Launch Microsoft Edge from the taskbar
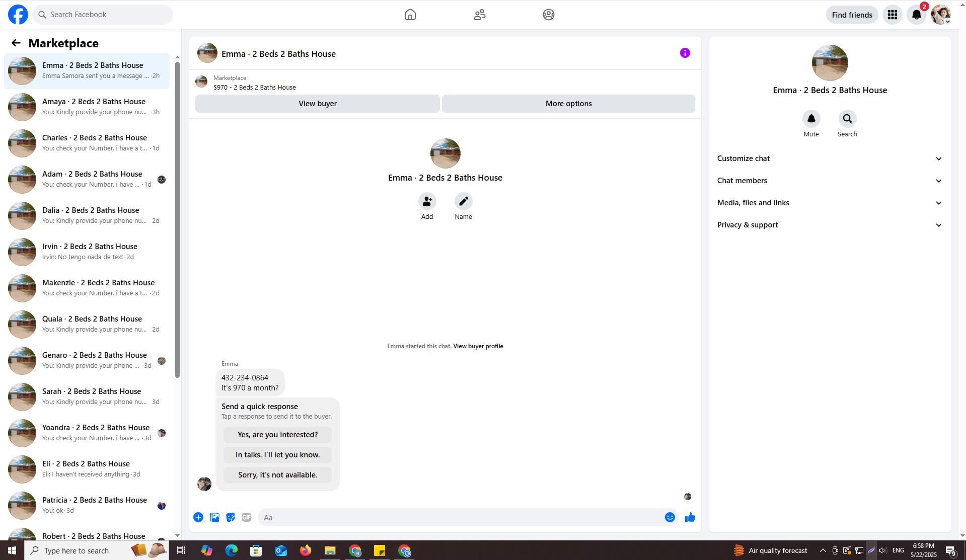 click(x=232, y=550)
